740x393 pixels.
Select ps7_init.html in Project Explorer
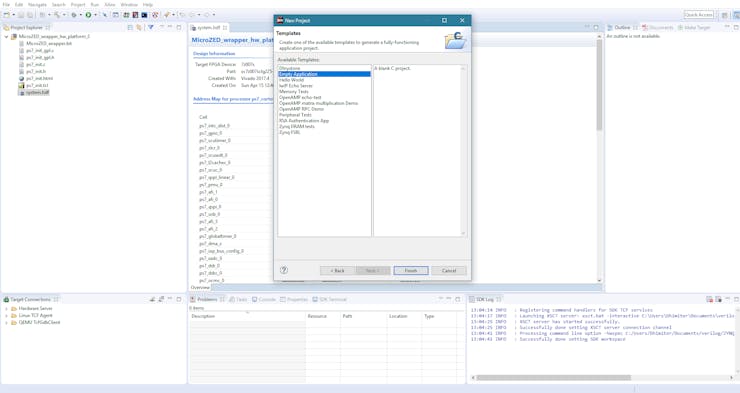pyautogui.click(x=39, y=78)
